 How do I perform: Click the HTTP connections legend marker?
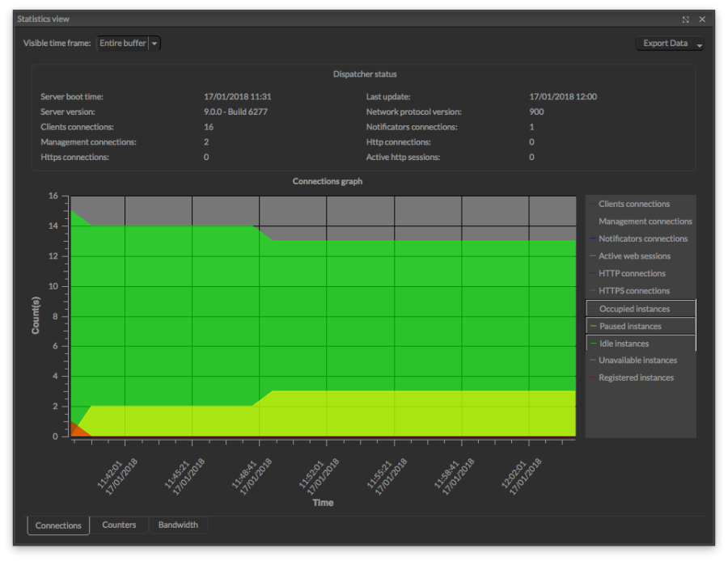click(592, 273)
